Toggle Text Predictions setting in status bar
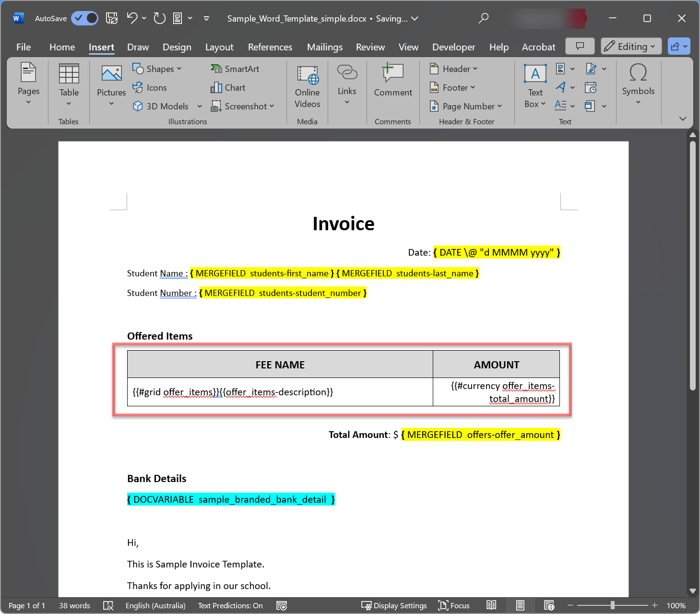This screenshot has height=614, width=700. (x=230, y=605)
